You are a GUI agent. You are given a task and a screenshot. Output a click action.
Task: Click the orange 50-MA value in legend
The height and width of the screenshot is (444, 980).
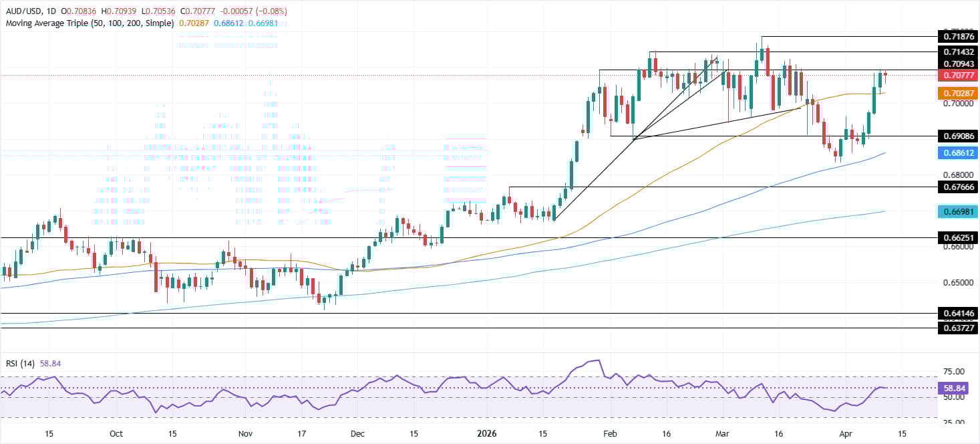(195, 23)
